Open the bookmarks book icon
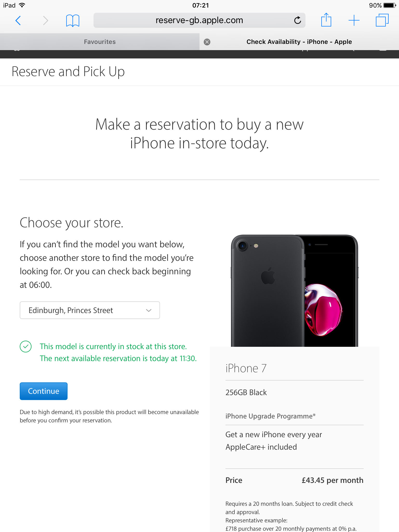 coord(73,21)
